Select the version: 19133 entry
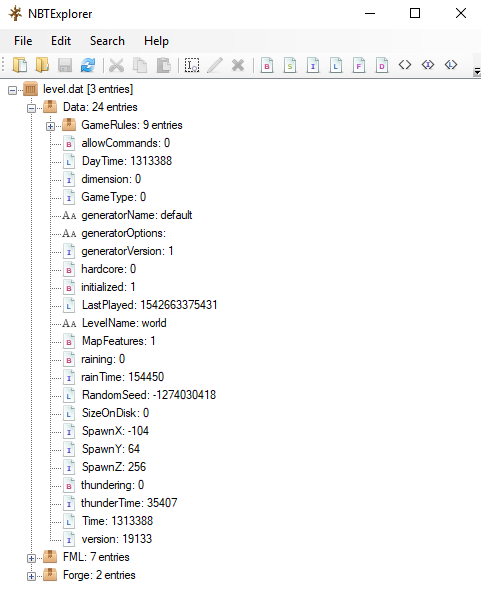The width and height of the screenshot is (481, 612). pos(117,539)
